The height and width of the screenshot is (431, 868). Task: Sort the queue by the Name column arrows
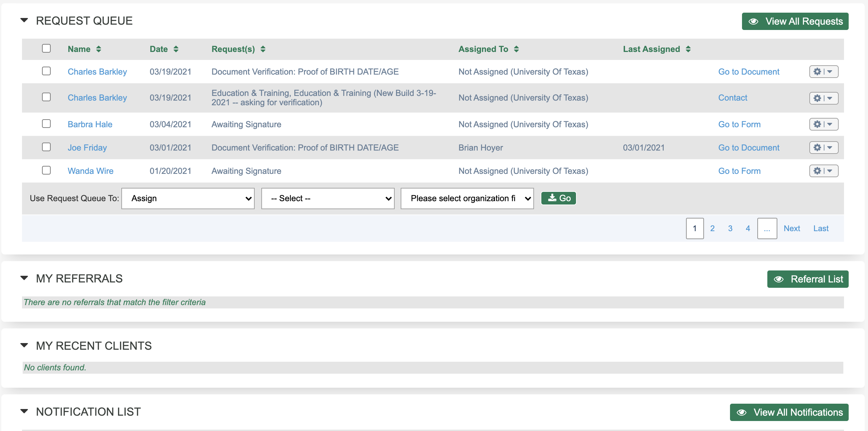(99, 49)
